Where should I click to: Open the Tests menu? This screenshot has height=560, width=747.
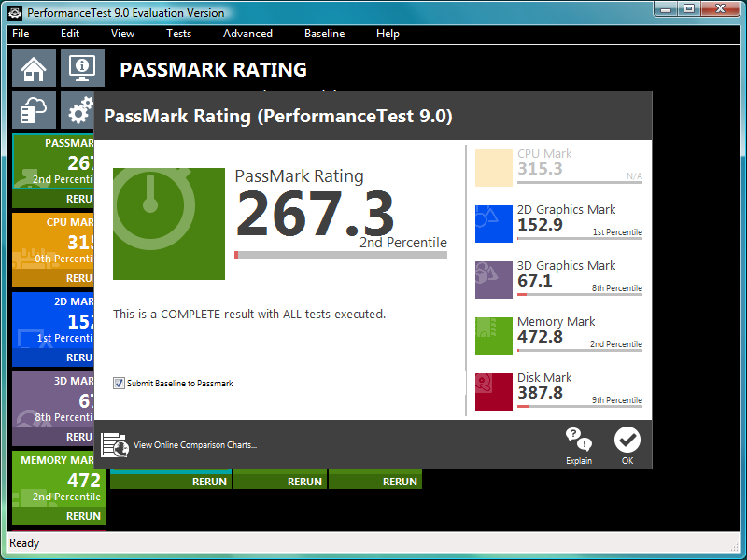(178, 34)
